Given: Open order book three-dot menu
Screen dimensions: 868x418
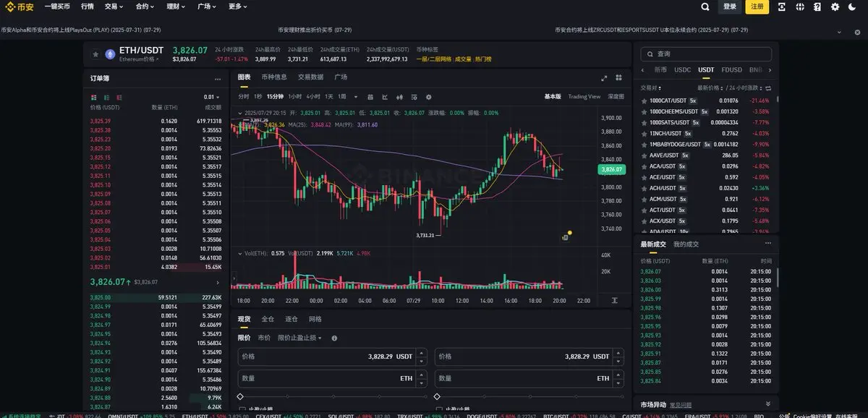Looking at the screenshot, I should (218, 78).
